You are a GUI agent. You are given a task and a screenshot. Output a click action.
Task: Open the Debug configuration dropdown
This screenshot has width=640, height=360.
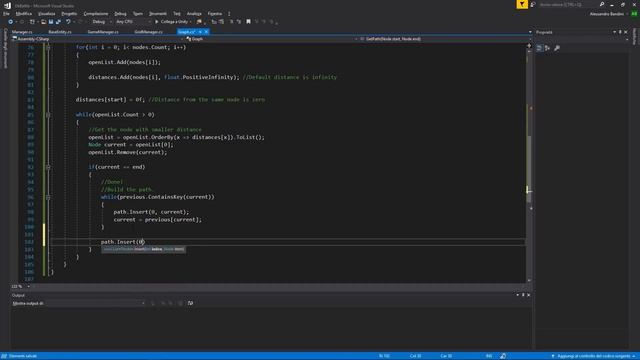point(101,22)
